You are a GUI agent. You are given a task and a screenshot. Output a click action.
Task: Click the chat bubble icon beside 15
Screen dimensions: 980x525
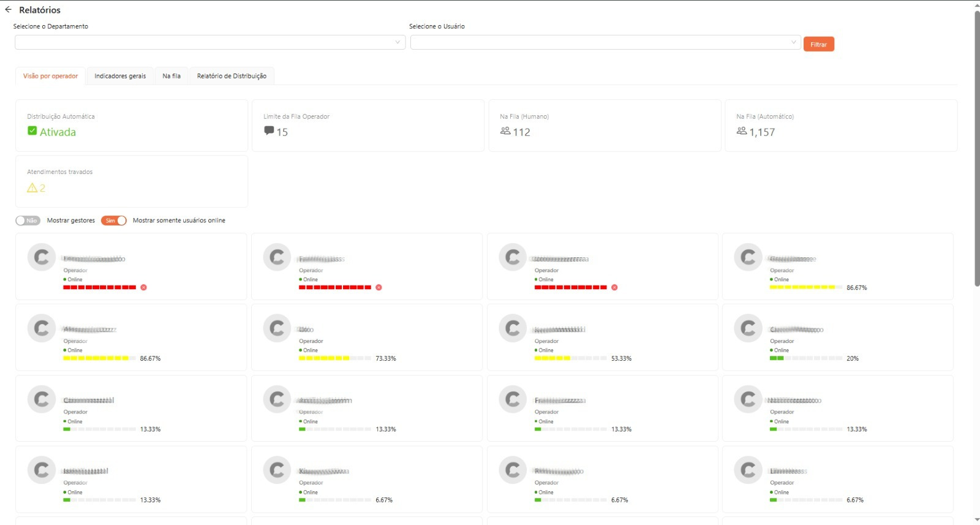[269, 131]
